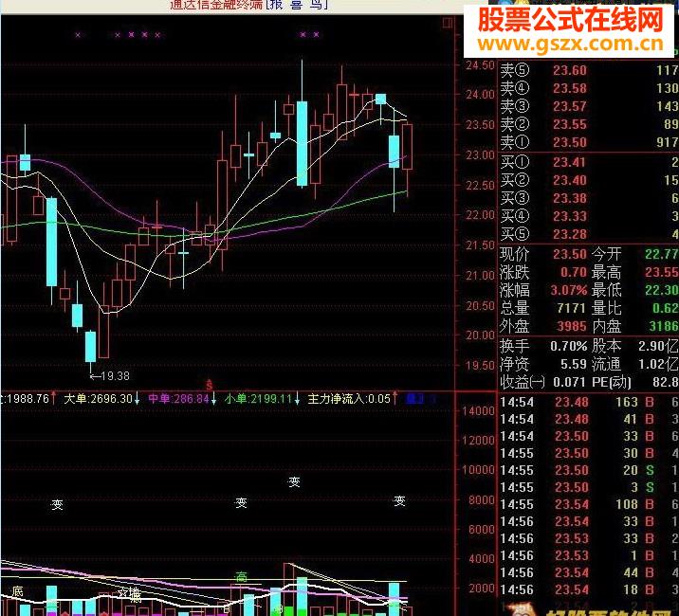Click the 卖① 23.50 ask row
The width and height of the screenshot is (679, 616).
coord(589,142)
